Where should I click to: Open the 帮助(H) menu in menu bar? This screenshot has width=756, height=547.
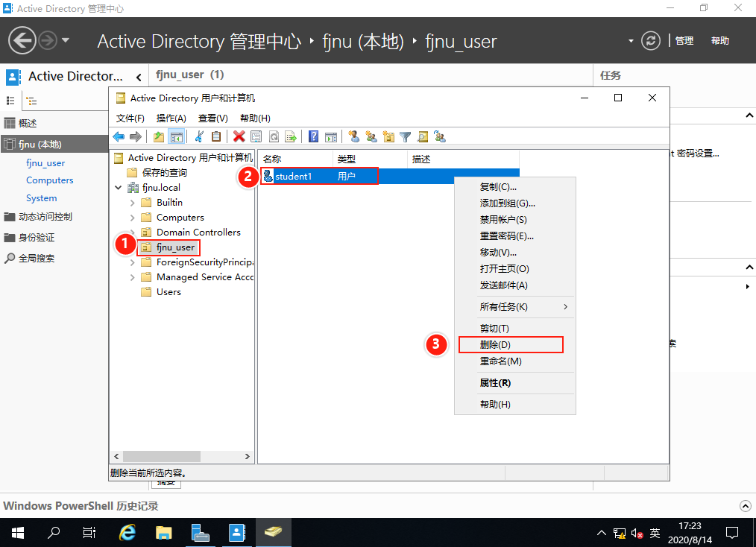(x=255, y=118)
